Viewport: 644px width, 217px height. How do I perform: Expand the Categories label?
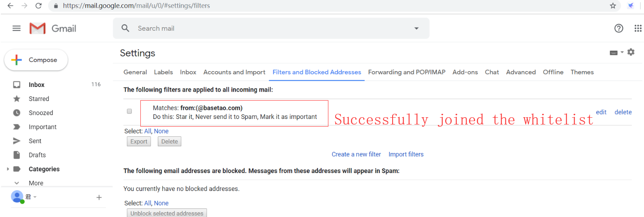[8, 169]
